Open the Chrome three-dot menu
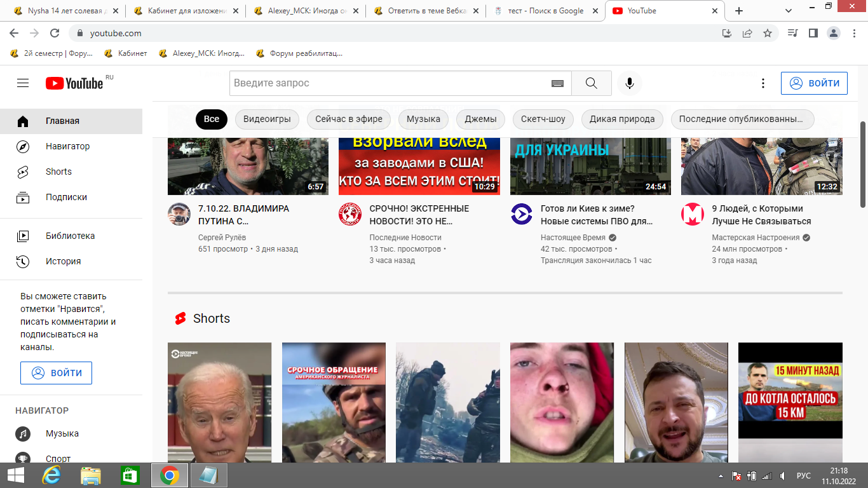 click(853, 34)
